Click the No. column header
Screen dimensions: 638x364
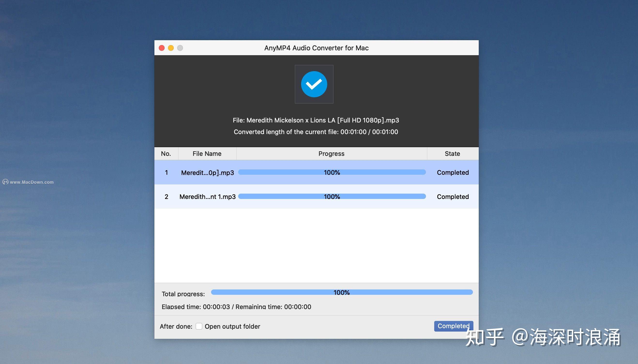pos(166,153)
